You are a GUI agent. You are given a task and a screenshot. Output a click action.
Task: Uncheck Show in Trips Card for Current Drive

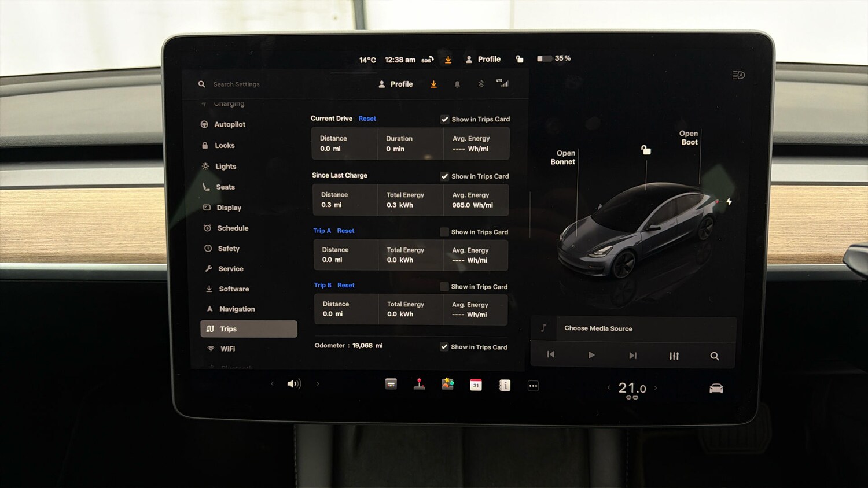(445, 119)
